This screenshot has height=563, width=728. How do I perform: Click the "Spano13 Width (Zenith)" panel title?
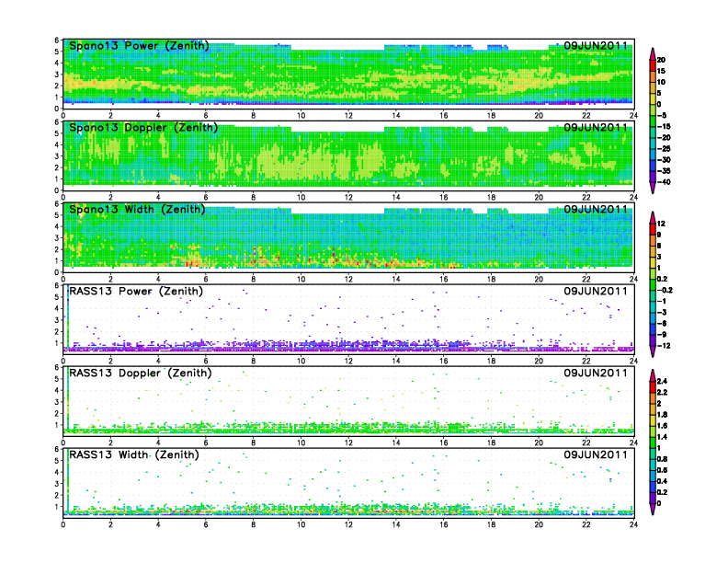click(137, 210)
